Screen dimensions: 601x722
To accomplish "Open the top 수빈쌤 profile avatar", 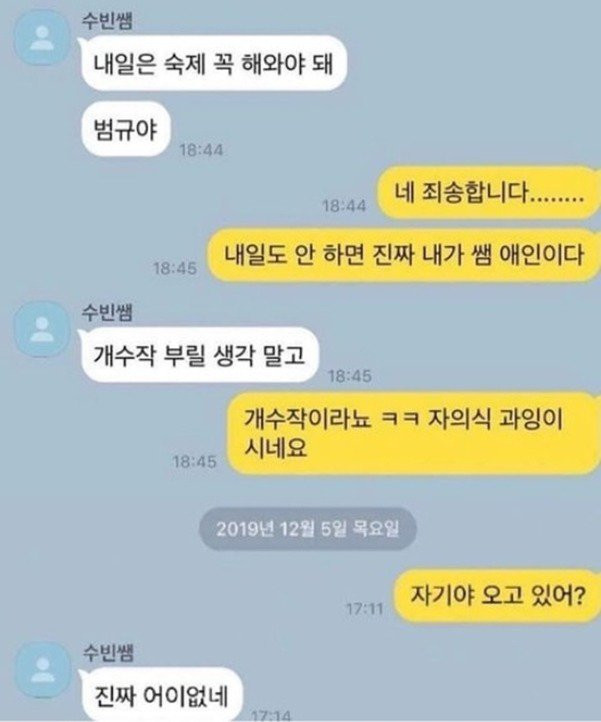I will 42,38.
